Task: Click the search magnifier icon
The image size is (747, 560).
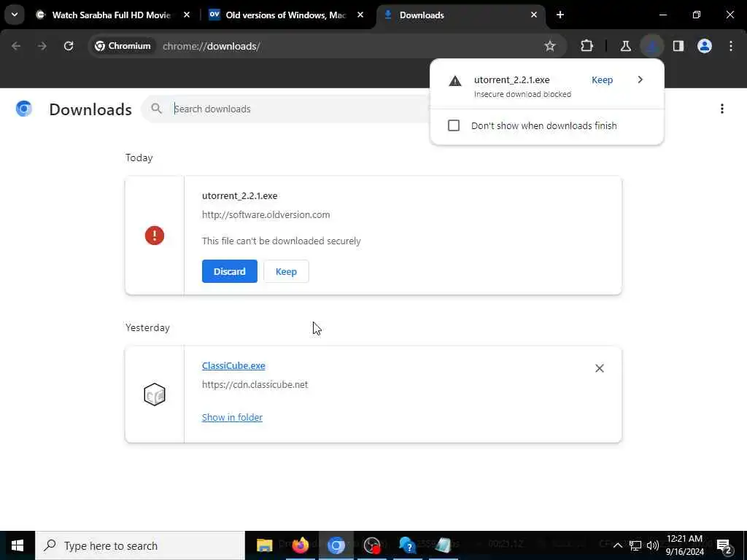Action: click(x=157, y=109)
